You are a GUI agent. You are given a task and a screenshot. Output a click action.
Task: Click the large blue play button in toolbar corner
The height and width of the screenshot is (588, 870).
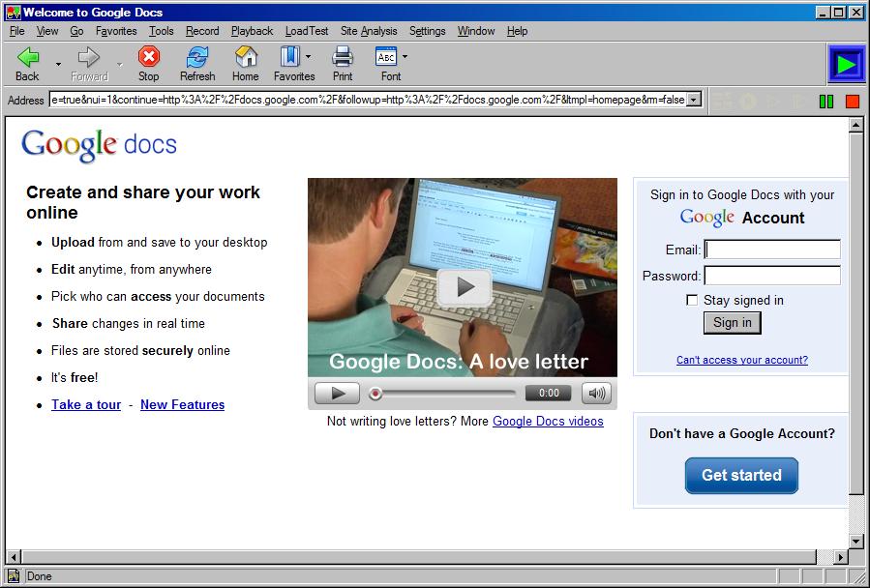[847, 65]
